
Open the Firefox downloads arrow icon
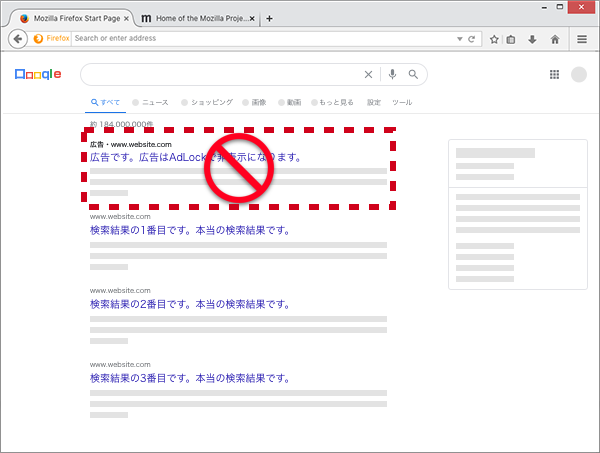point(532,39)
